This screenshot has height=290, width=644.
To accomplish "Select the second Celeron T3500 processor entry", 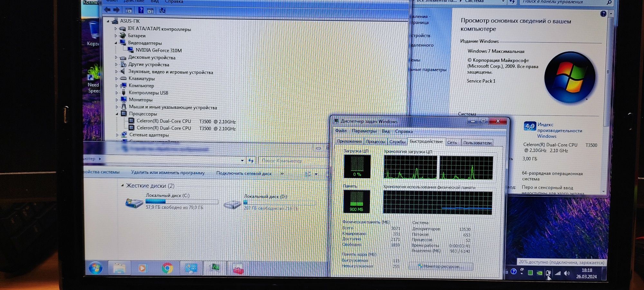I will pos(186,128).
